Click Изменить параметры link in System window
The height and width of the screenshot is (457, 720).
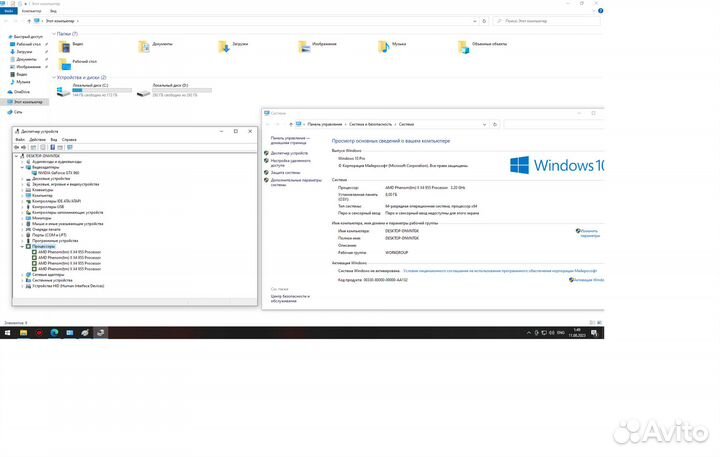pyautogui.click(x=590, y=233)
